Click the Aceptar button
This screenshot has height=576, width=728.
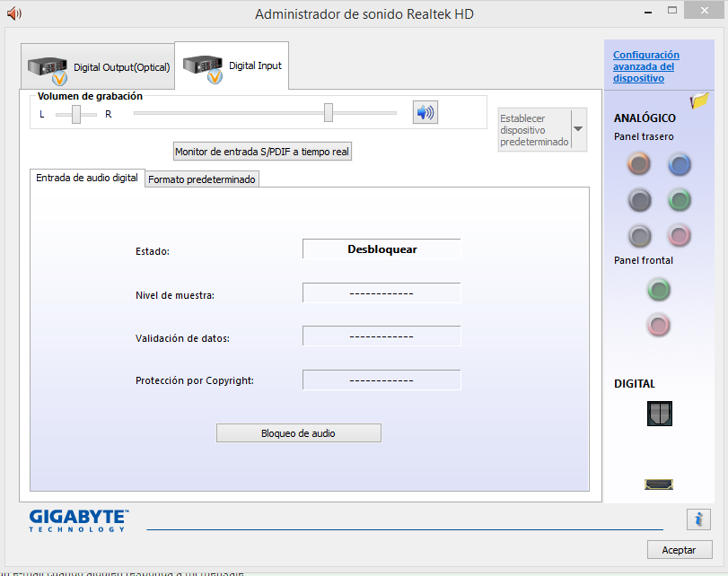[x=680, y=550]
